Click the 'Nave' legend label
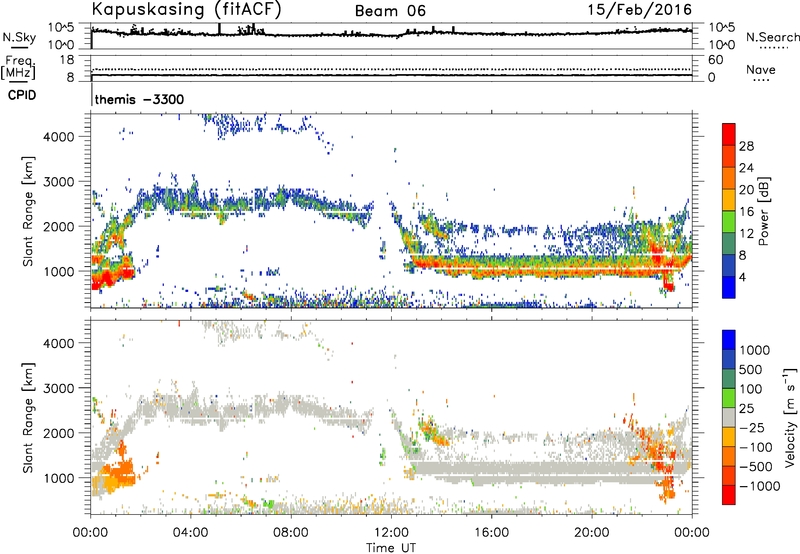Image resolution: width=800 pixels, height=554 pixels. 761,69
